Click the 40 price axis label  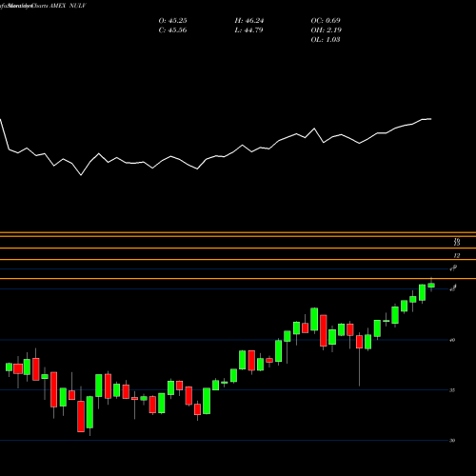coord(452,340)
